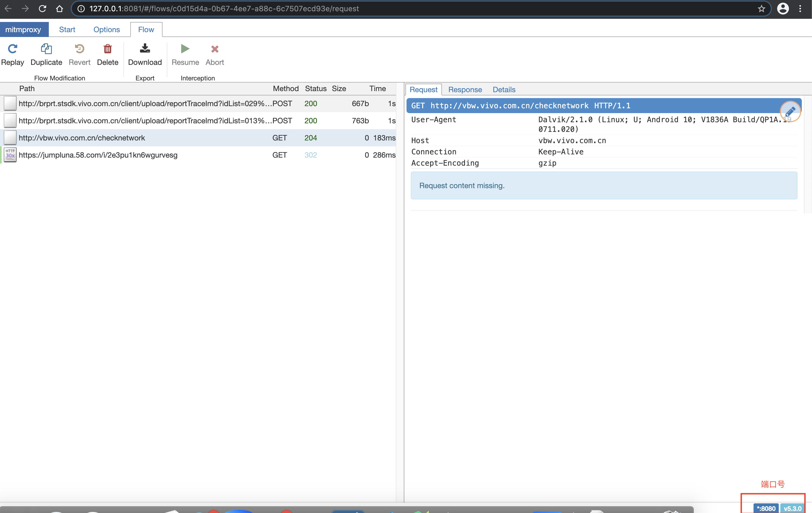812x513 pixels.
Task: Replay the selected flow
Action: (13, 55)
